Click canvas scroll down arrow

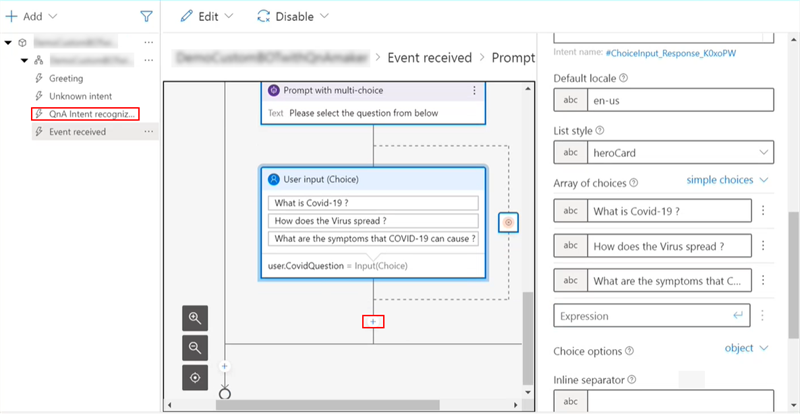pyautogui.click(x=528, y=393)
